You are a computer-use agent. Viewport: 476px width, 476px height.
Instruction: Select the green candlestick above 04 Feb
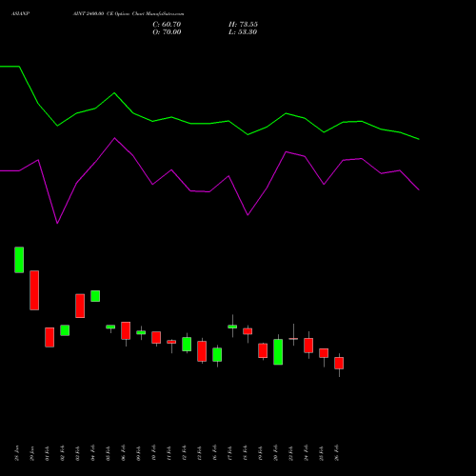click(x=95, y=296)
